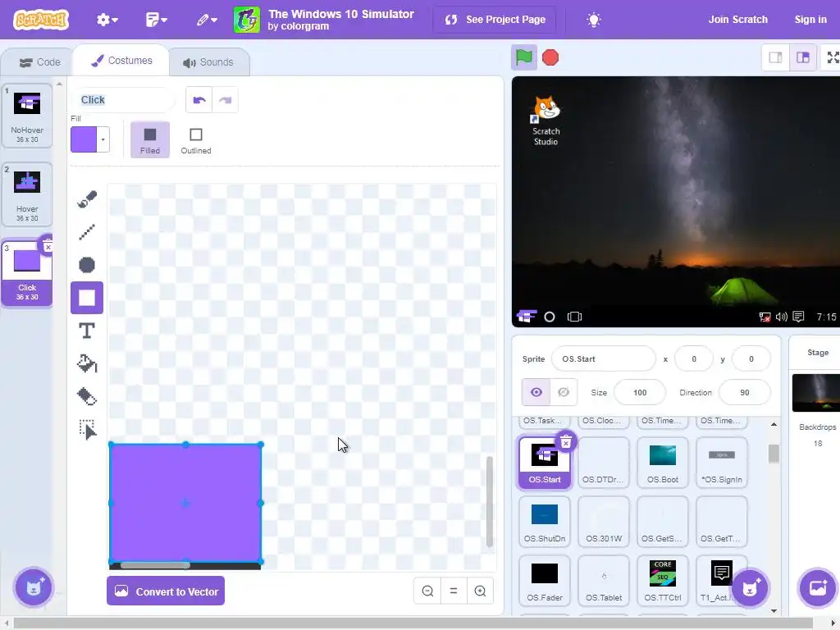The height and width of the screenshot is (630, 840).
Task: Delete the OS.Start sprite via trash icon
Action: [x=566, y=442]
